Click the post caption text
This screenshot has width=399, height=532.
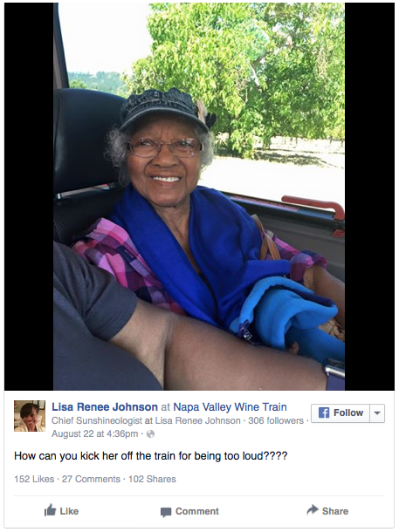[151, 455]
